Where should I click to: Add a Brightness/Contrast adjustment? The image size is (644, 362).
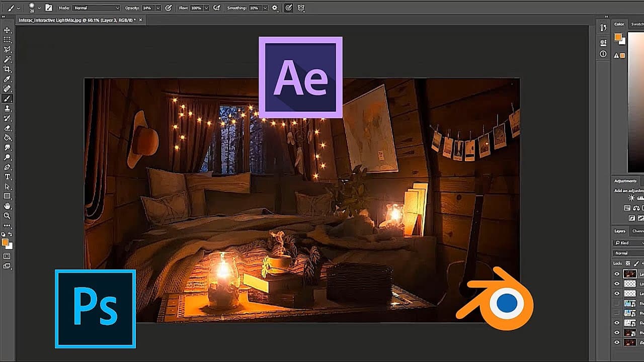click(x=631, y=198)
